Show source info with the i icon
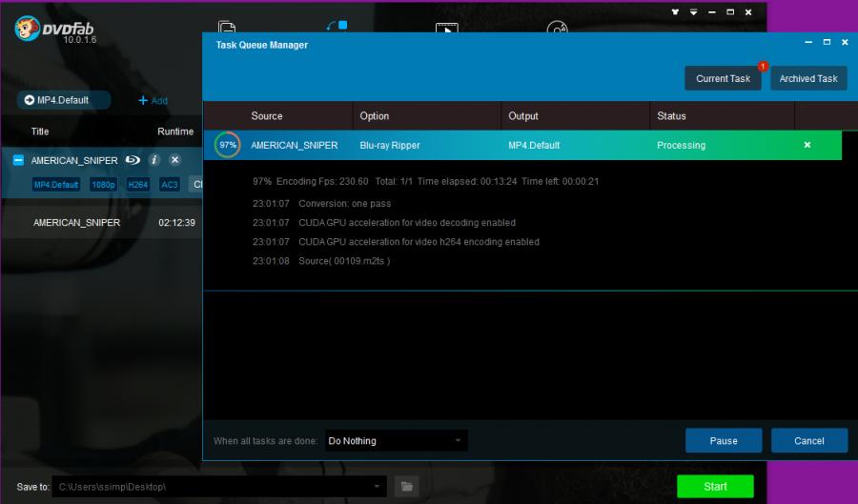858x504 pixels. point(154,160)
